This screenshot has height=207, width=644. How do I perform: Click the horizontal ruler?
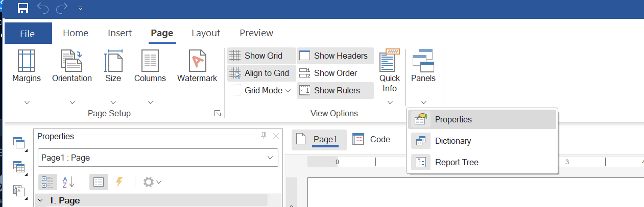(475, 162)
